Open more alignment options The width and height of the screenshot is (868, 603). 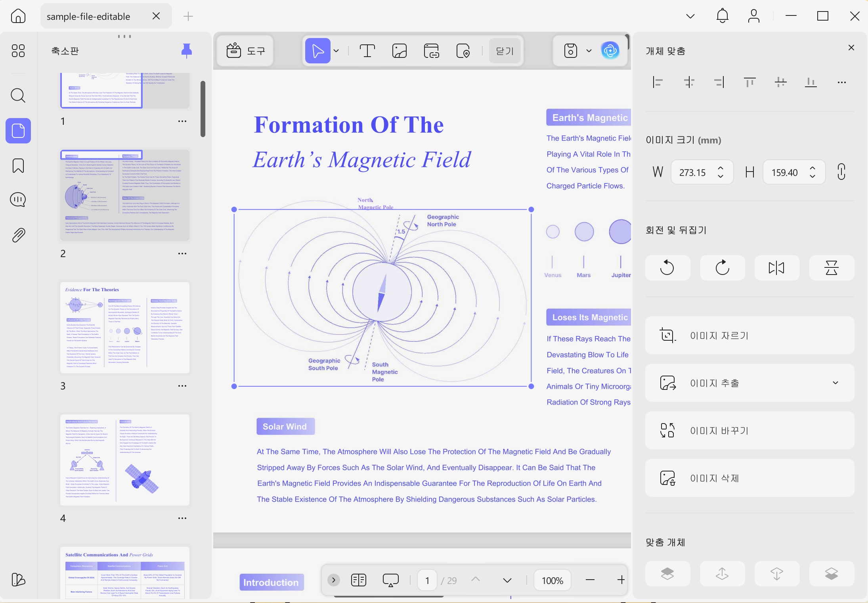[842, 82]
